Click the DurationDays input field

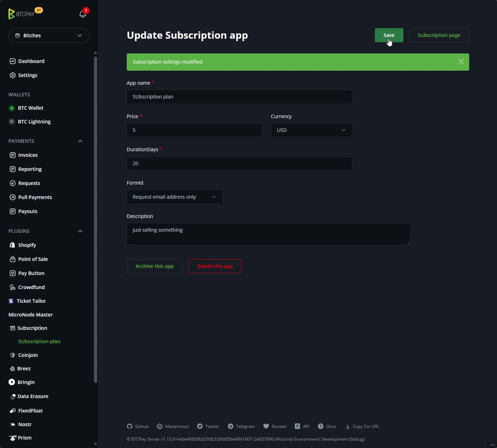239,164
